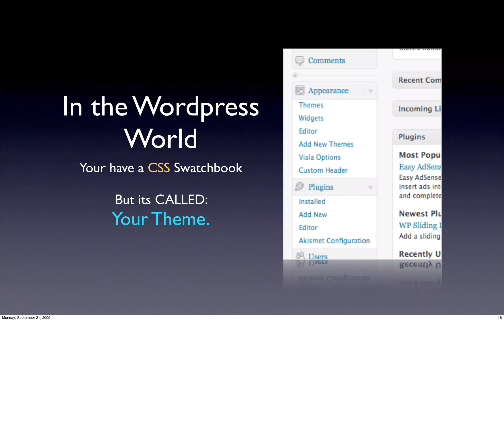The width and height of the screenshot is (504, 447).
Task: Open the Appearance section heading
Action: click(328, 91)
